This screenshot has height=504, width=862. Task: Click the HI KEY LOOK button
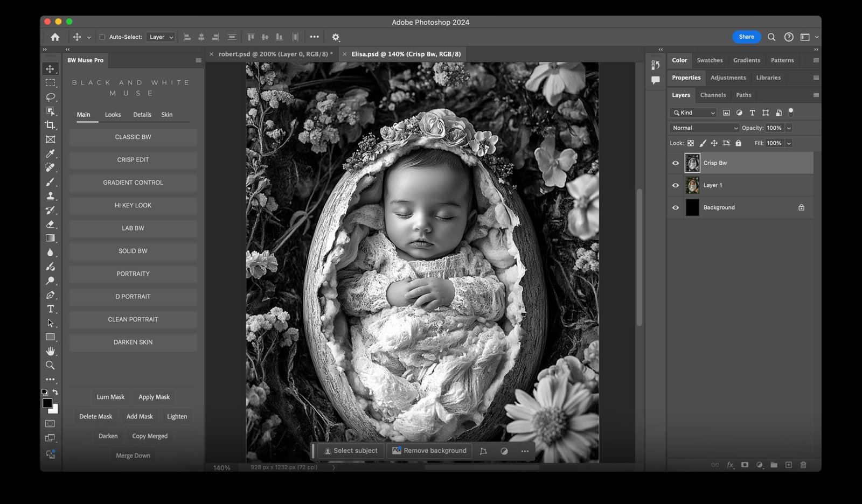coord(133,206)
